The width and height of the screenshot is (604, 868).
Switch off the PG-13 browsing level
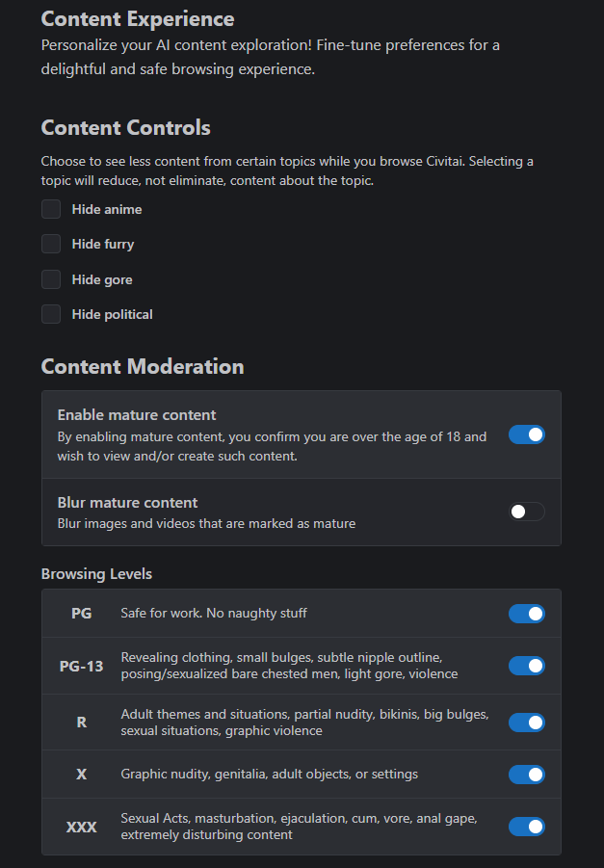[x=527, y=666]
